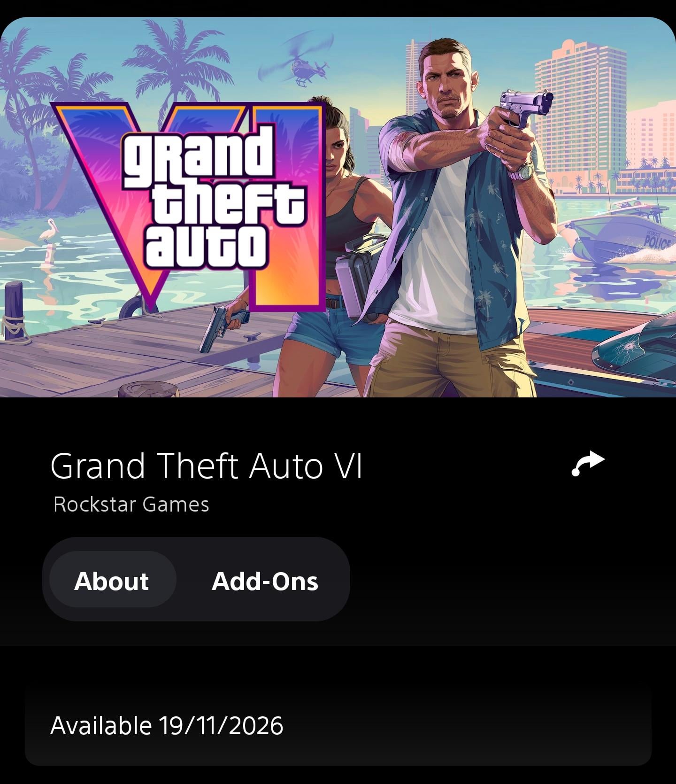Tap the silver pistol in man's hands

pyautogui.click(x=527, y=107)
